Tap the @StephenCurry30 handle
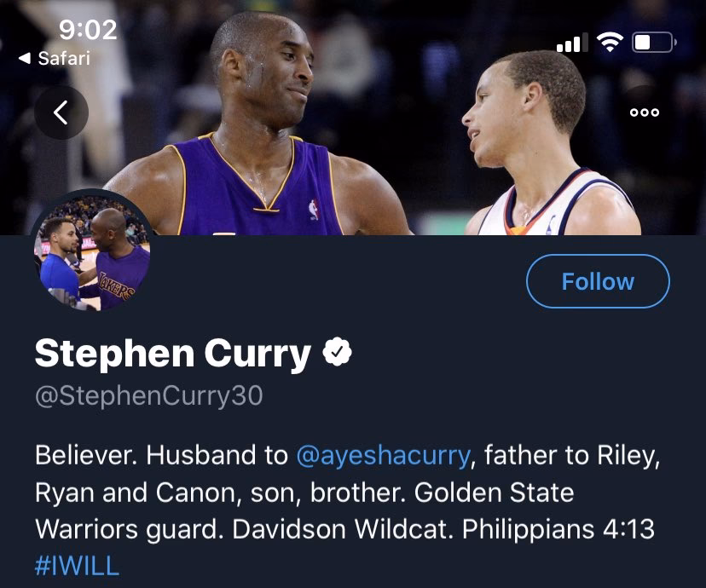 pos(148,396)
